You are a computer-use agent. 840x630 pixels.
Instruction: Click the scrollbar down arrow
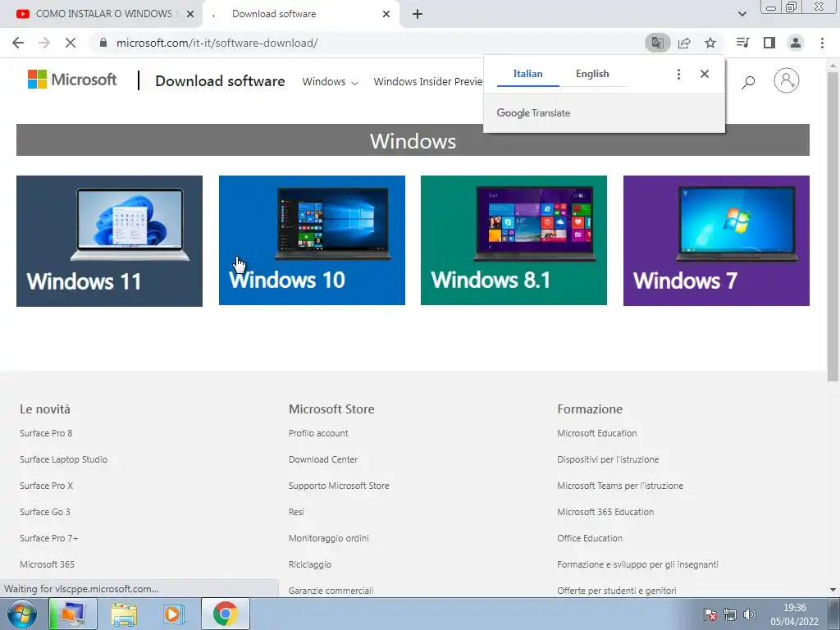[x=833, y=590]
